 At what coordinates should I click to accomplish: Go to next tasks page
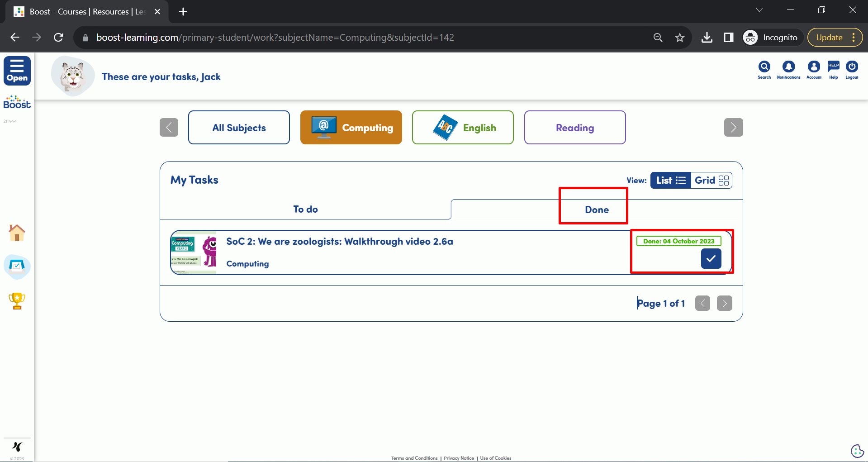point(724,303)
